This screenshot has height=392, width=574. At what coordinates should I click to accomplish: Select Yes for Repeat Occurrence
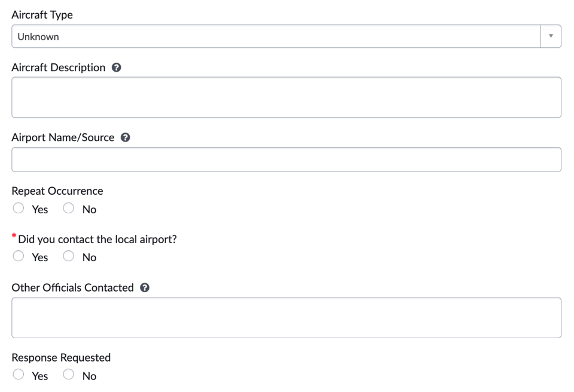pyautogui.click(x=19, y=208)
